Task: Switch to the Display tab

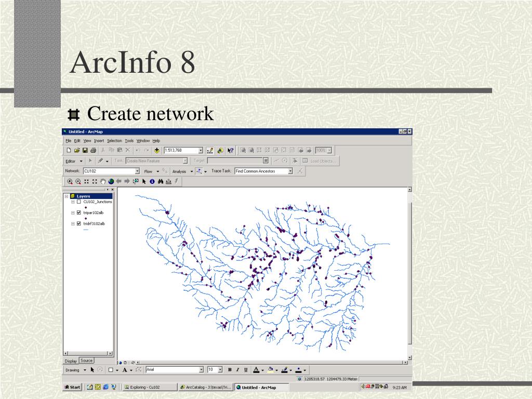Action: tap(71, 361)
